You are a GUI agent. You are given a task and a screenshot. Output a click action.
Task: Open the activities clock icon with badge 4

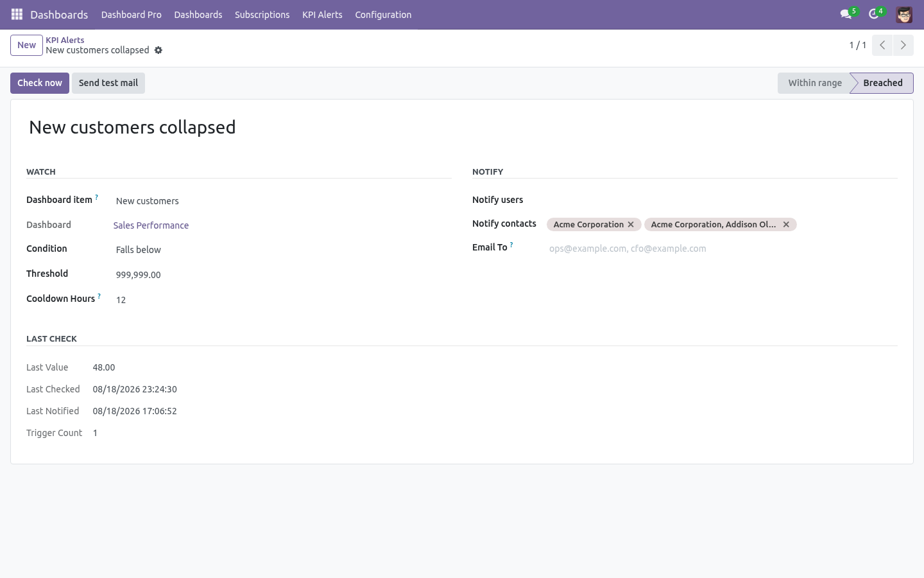point(876,14)
